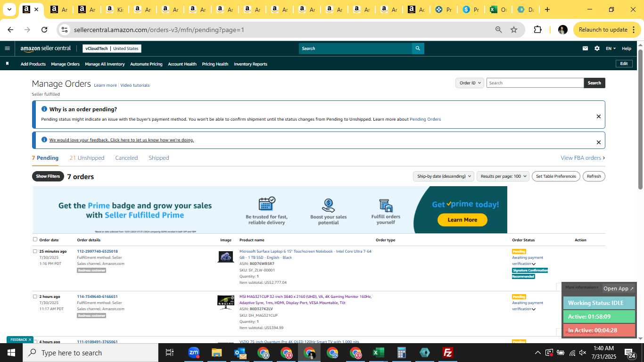
Task: Click the Refresh orders button
Action: coord(594,176)
